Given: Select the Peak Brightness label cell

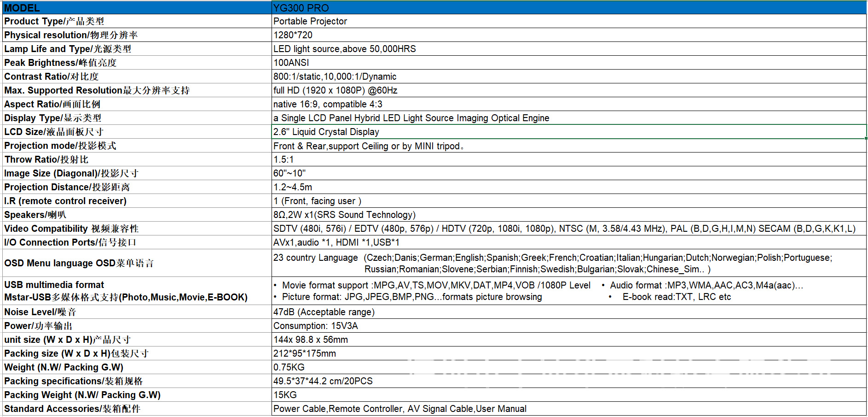Looking at the screenshot, I should click(x=137, y=63).
